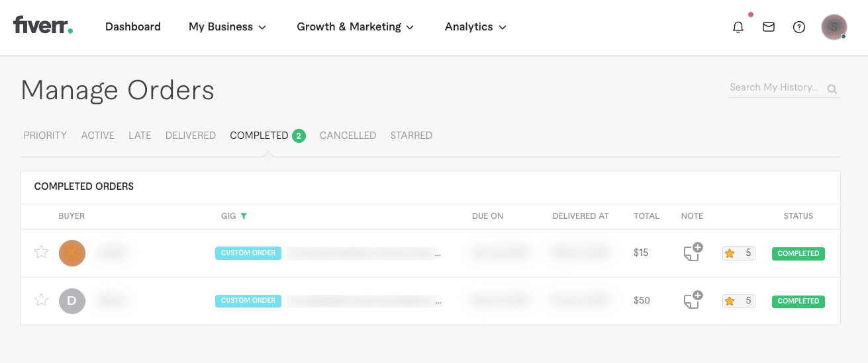
Task: Click the green filter icon beside GIG
Action: [x=244, y=216]
